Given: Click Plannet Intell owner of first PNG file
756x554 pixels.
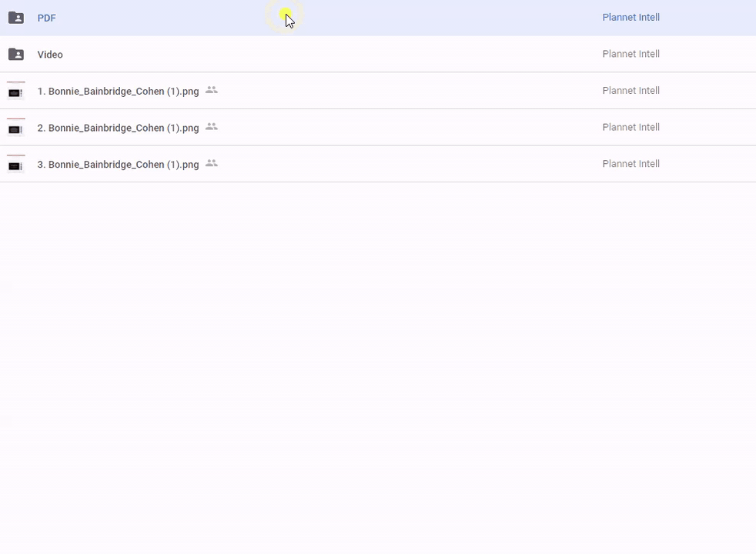Looking at the screenshot, I should coord(631,91).
